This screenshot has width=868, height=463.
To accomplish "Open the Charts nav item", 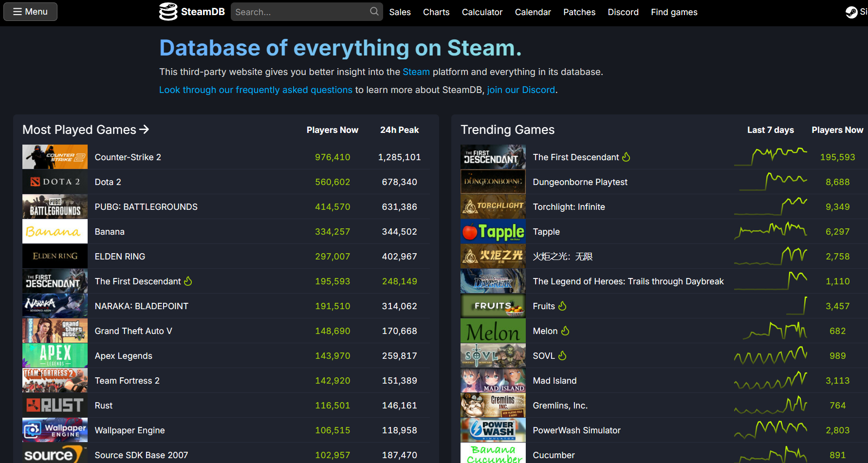I will tap(436, 12).
